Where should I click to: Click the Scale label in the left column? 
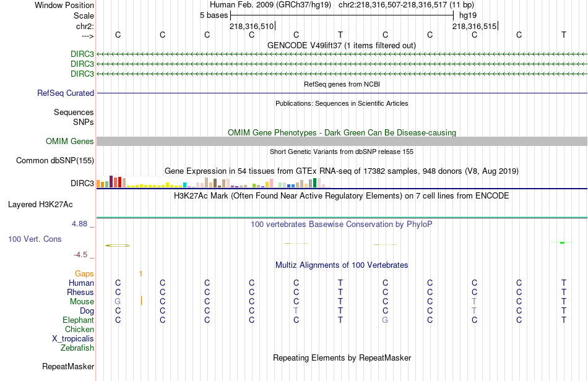pos(84,15)
